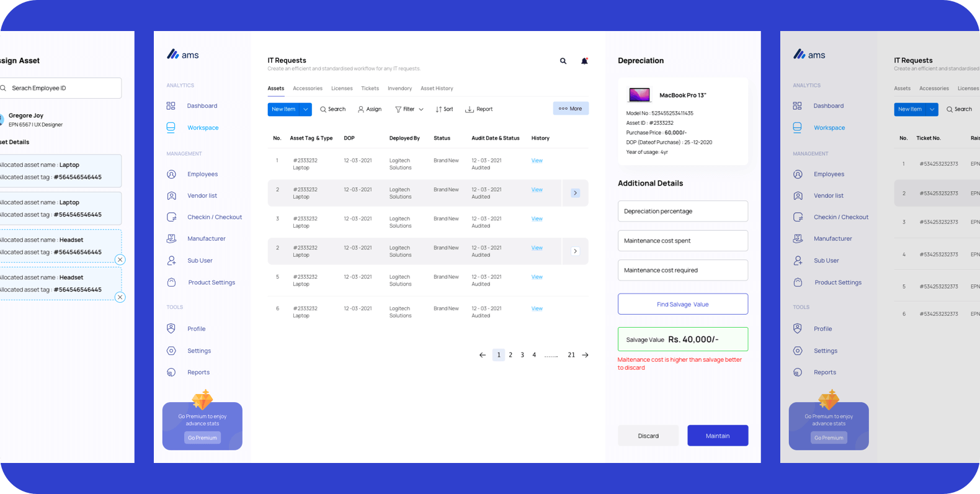This screenshot has width=980, height=494.
Task: Click the Reports icon in Tools section
Action: (172, 372)
